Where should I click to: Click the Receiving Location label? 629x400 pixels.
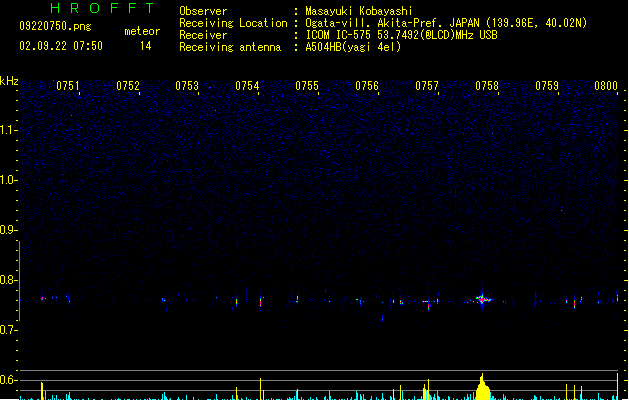(233, 23)
